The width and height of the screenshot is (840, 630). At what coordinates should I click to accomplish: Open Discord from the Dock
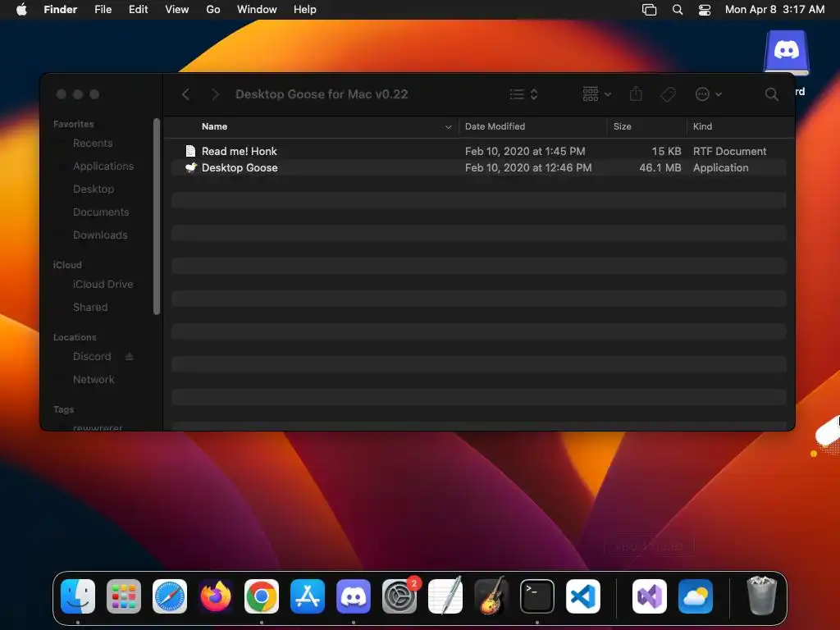[x=354, y=596]
